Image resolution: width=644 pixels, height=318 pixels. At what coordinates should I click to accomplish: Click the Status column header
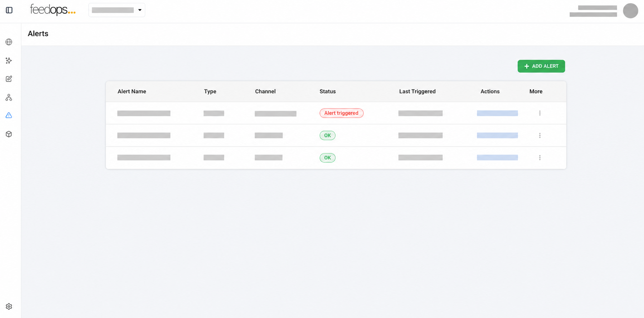click(x=327, y=91)
